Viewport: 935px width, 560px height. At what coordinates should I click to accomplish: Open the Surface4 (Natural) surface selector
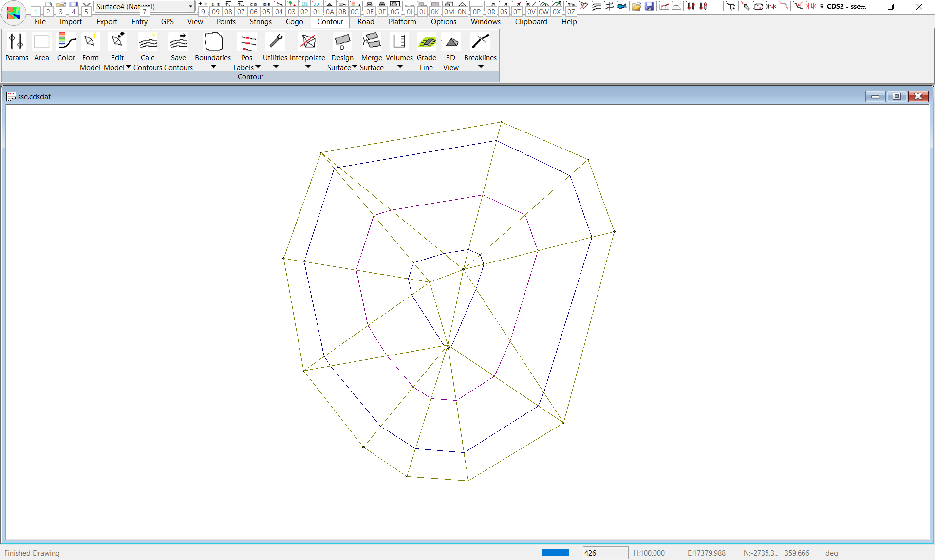coord(190,6)
